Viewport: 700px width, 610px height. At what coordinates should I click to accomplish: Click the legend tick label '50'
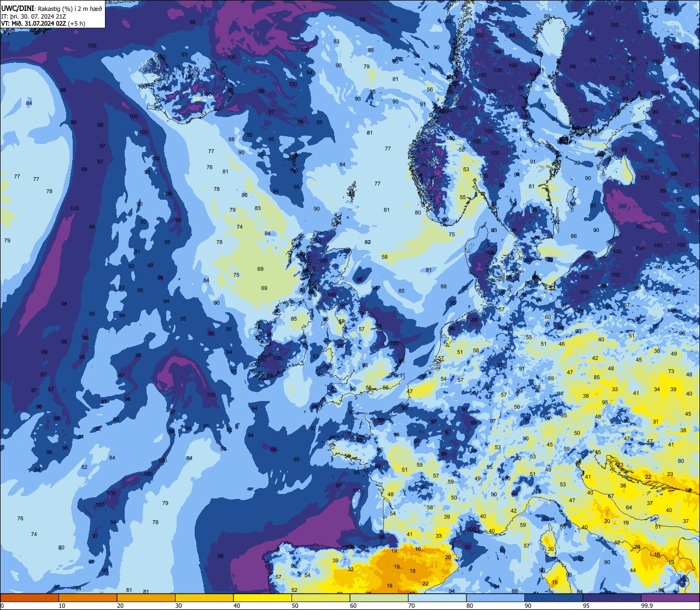(295, 606)
